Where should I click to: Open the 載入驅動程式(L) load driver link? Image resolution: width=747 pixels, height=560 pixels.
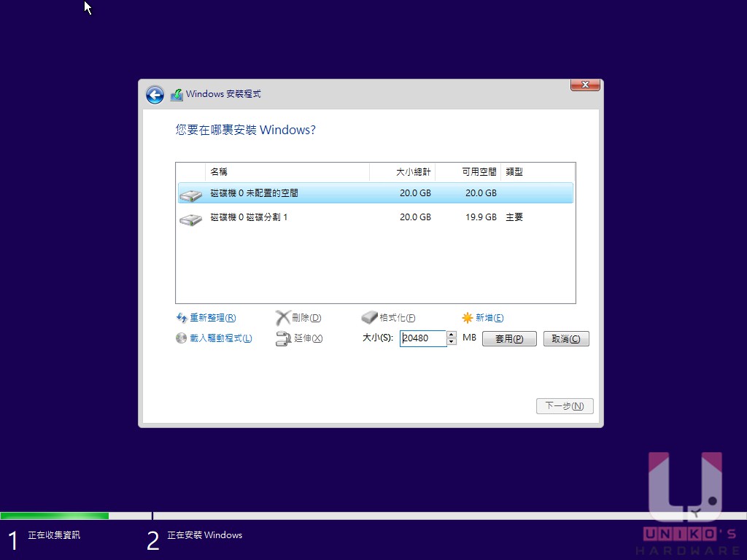pyautogui.click(x=221, y=338)
